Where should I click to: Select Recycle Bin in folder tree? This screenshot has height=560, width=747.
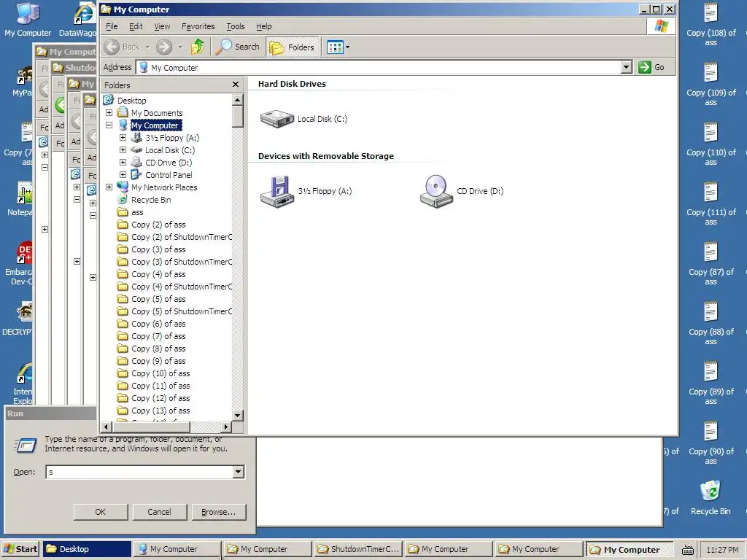tap(150, 200)
